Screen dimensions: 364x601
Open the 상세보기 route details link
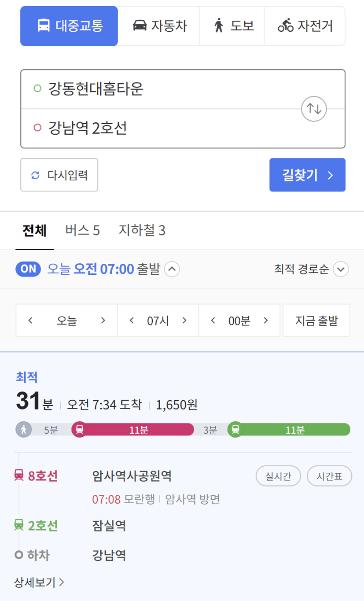point(40,583)
